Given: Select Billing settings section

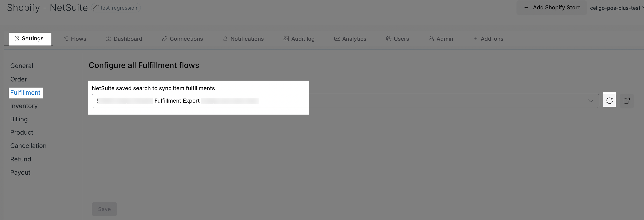Looking at the screenshot, I should [19, 119].
